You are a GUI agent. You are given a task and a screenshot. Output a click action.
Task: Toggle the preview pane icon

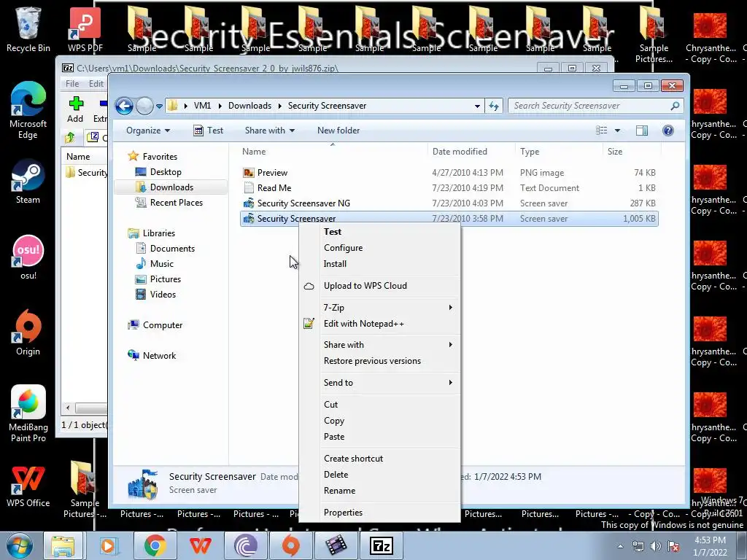pos(642,131)
